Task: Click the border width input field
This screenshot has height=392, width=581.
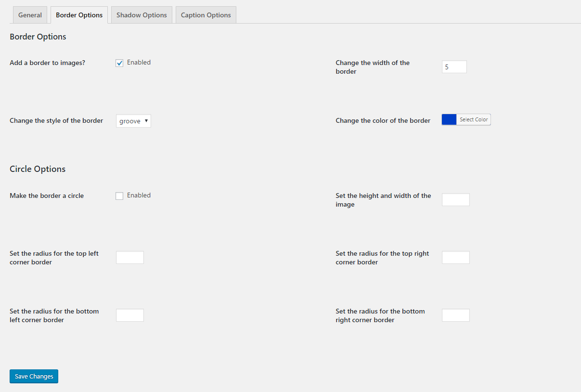Action: [454, 67]
